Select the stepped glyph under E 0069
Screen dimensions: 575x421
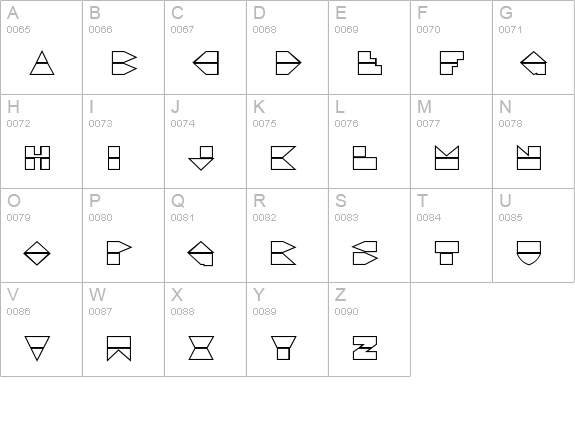pyautogui.click(x=370, y=63)
